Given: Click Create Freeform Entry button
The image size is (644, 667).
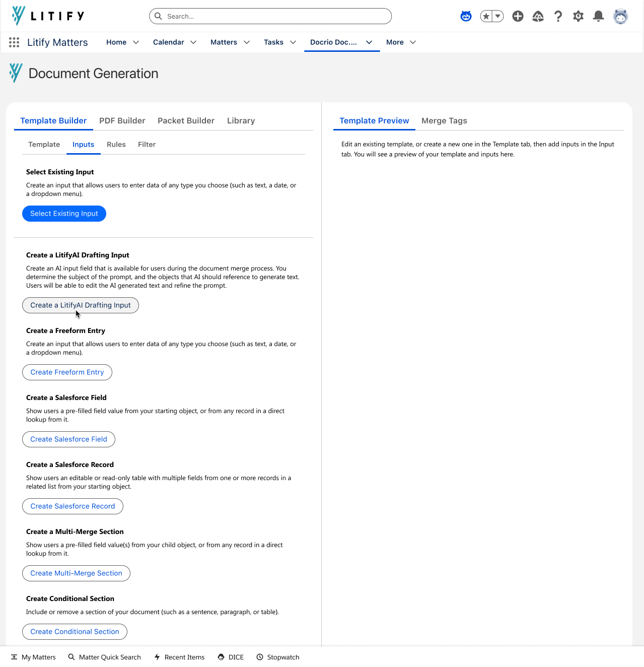Looking at the screenshot, I should [67, 372].
